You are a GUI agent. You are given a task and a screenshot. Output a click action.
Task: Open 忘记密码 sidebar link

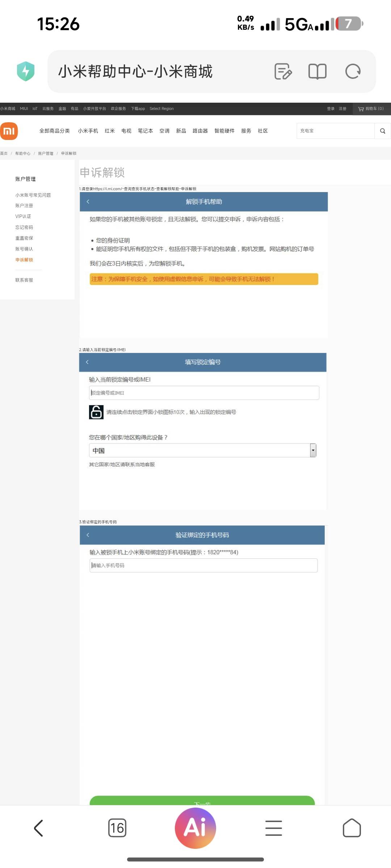pos(24,227)
